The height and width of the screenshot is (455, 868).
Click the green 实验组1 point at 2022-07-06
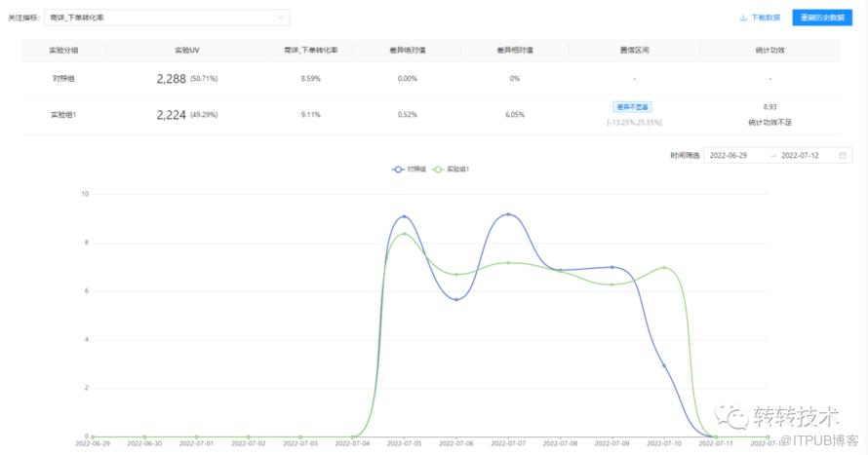pyautogui.click(x=456, y=274)
